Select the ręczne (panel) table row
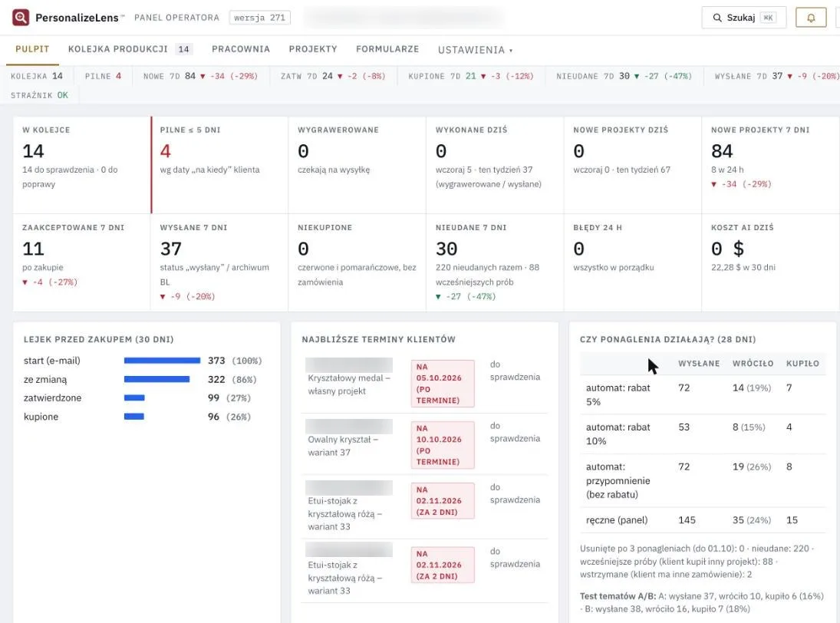The image size is (840, 623). click(x=703, y=520)
